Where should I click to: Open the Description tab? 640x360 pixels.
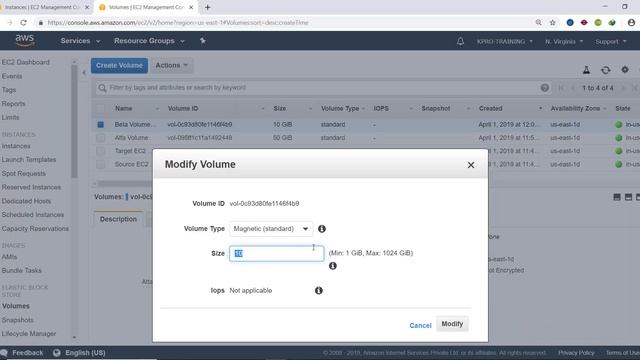(x=118, y=219)
